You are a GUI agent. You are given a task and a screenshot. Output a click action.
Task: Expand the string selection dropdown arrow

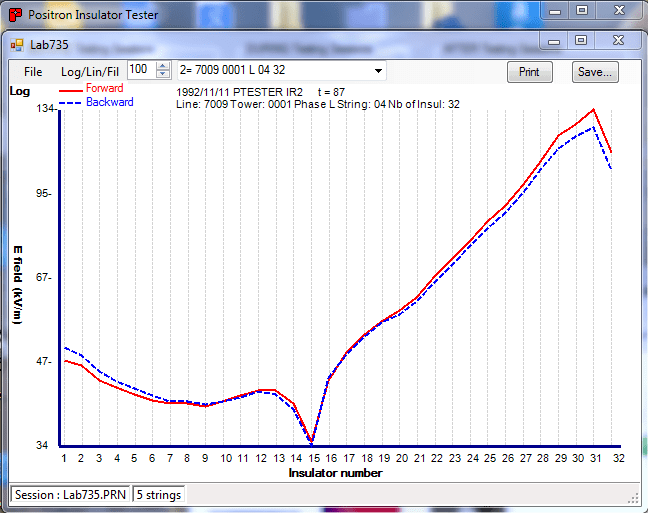click(378, 71)
